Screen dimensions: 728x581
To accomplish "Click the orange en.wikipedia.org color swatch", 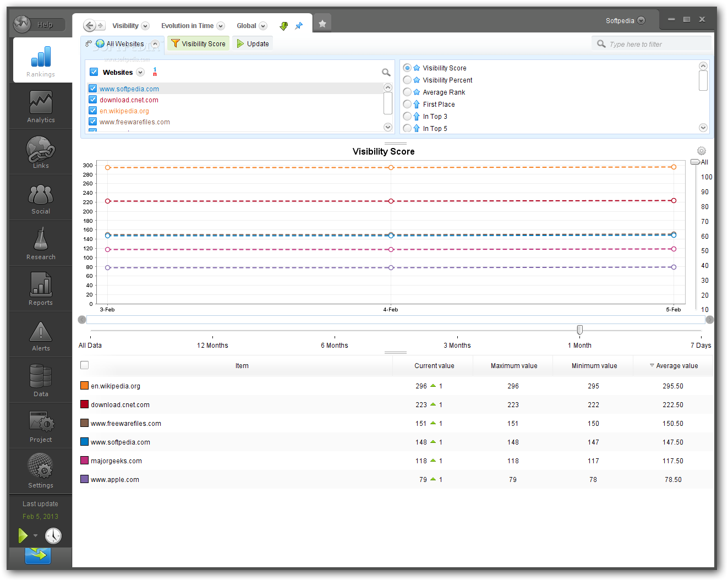I will (x=84, y=386).
